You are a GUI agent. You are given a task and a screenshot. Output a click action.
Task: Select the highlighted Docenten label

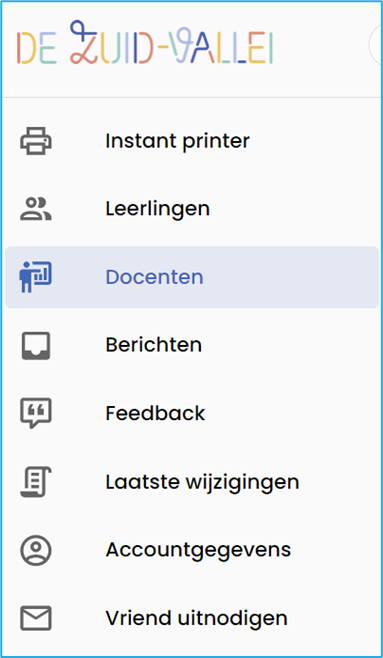point(154,277)
